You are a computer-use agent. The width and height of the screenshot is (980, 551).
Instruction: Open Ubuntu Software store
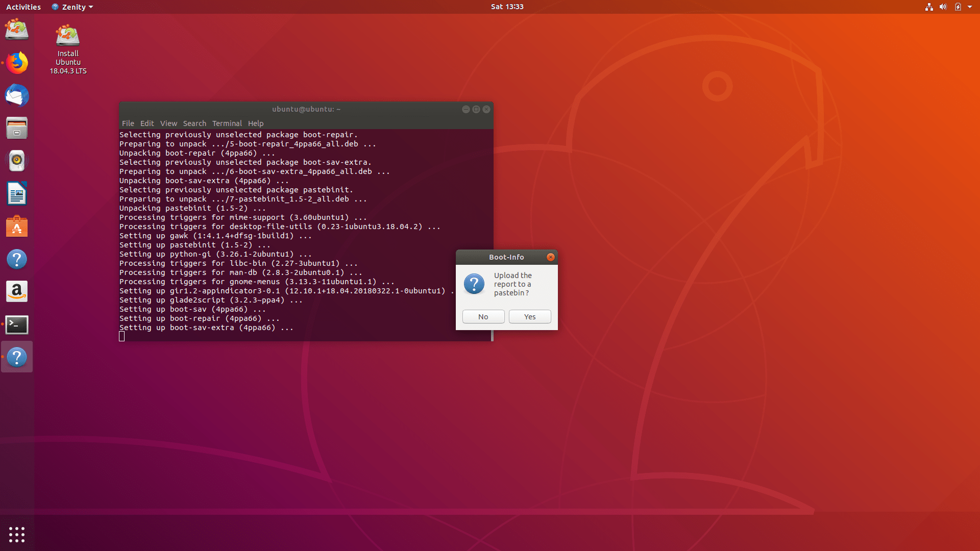click(x=17, y=226)
